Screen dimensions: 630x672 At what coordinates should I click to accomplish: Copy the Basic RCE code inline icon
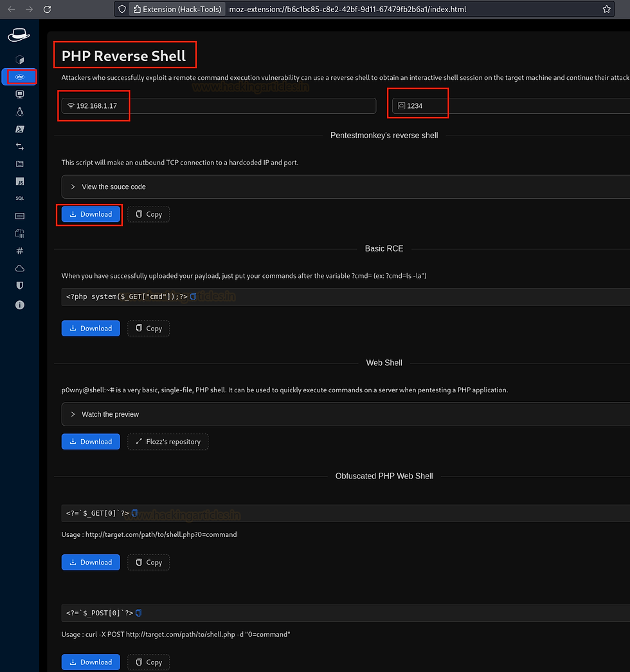coord(194,296)
